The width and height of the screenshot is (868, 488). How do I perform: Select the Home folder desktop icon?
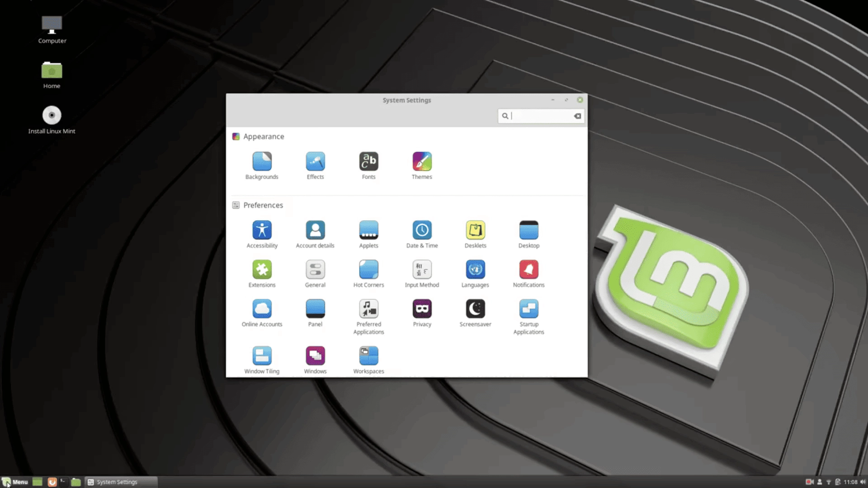52,75
